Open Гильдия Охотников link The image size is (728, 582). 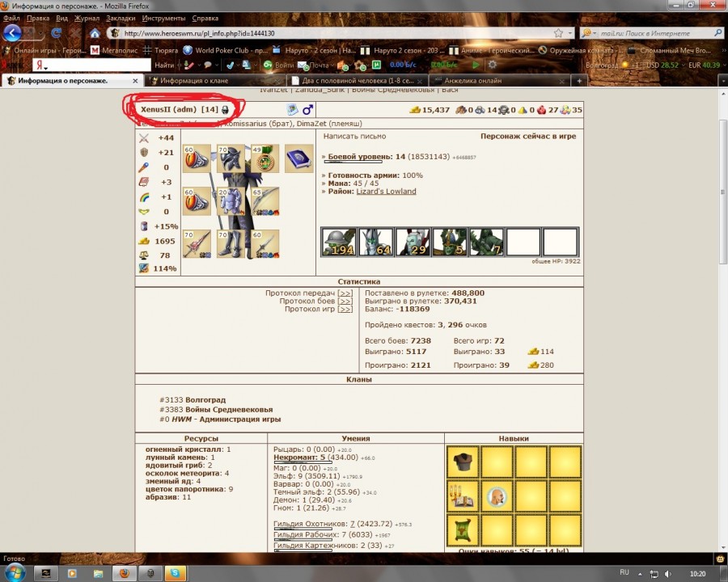click(309, 524)
